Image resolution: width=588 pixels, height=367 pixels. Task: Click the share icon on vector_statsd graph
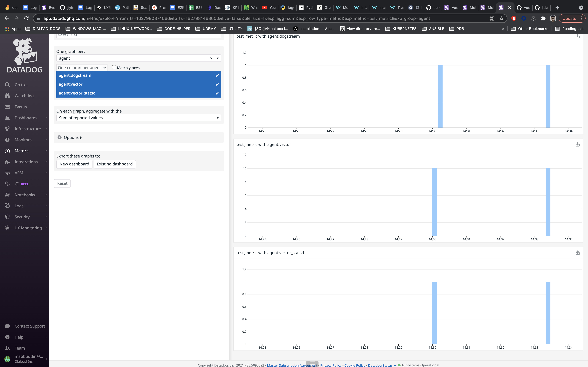pyautogui.click(x=577, y=253)
